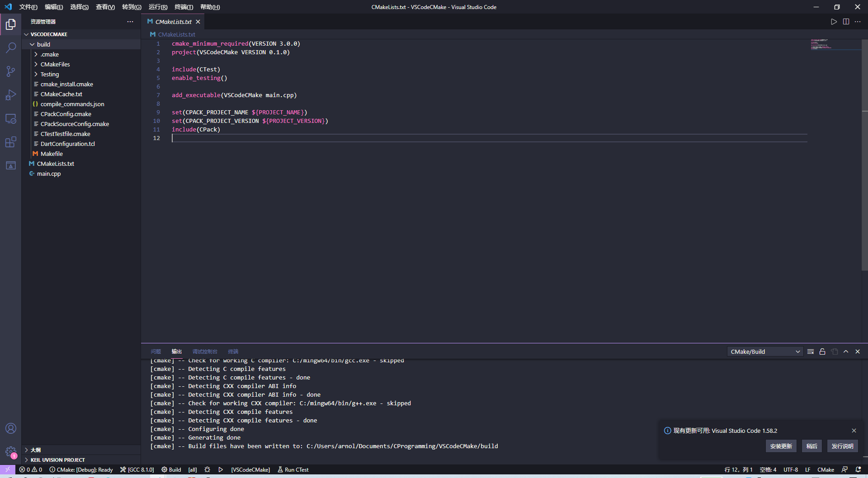868x478 pixels.
Task: Collapse the build folder
Action: (33, 44)
